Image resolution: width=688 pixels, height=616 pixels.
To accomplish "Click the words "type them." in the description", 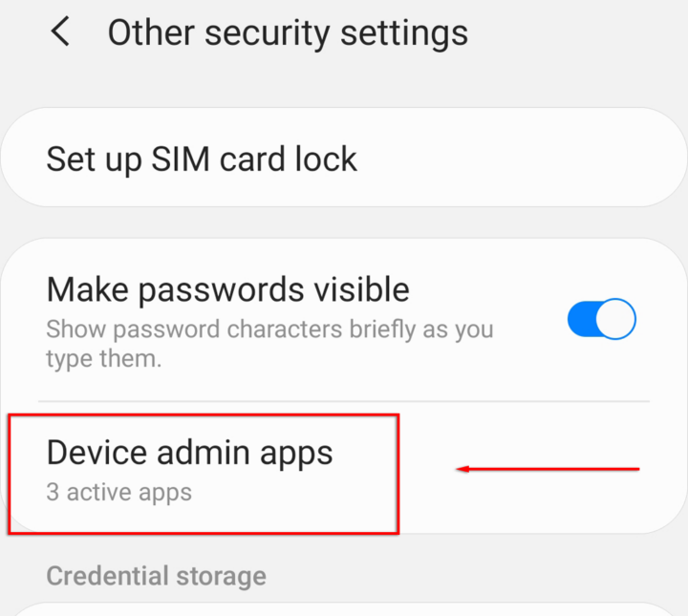I will tap(103, 359).
